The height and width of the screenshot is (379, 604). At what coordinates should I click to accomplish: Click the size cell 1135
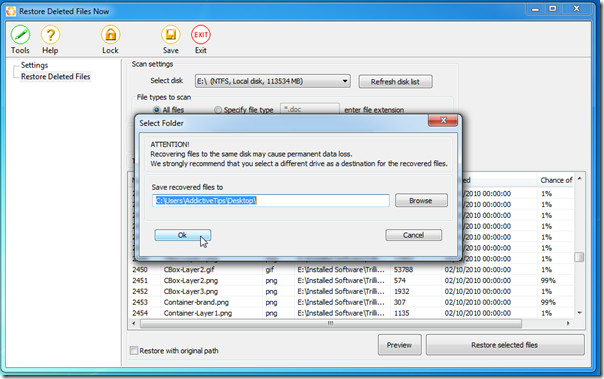point(401,313)
